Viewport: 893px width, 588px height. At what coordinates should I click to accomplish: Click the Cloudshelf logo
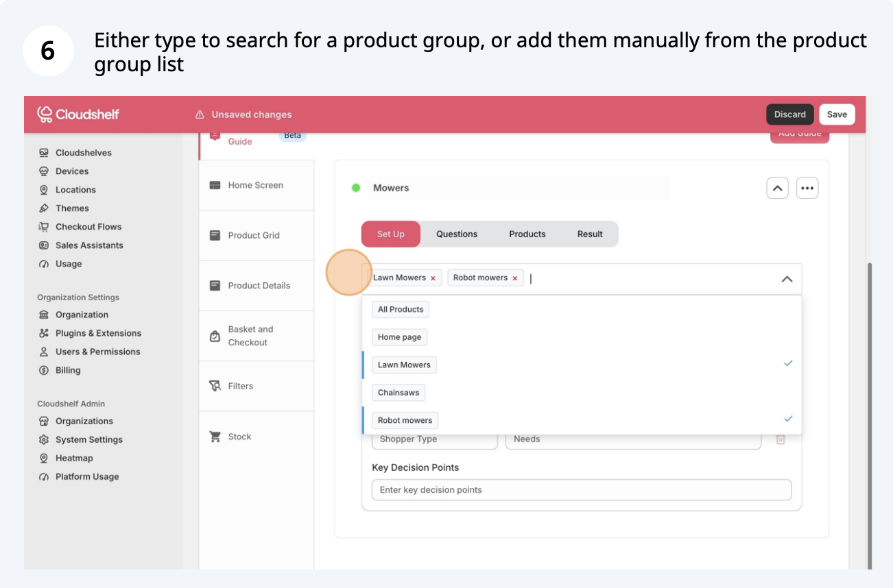78,114
